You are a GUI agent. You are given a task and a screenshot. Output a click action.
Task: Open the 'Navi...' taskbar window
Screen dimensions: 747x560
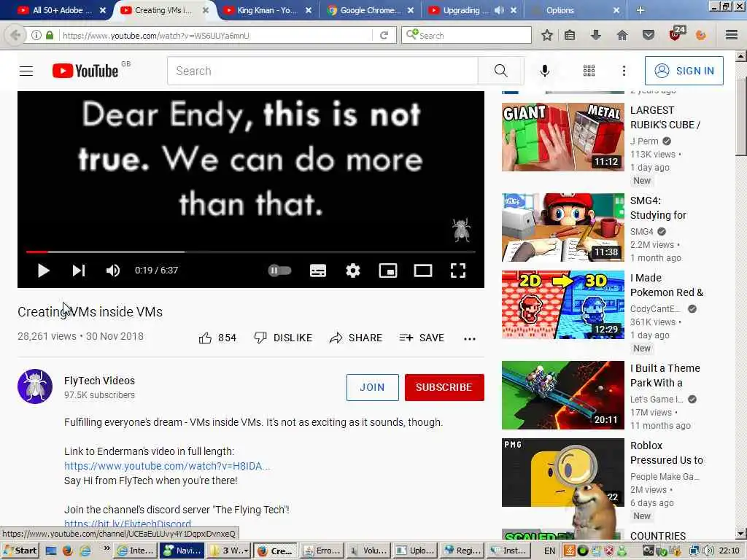point(182,551)
